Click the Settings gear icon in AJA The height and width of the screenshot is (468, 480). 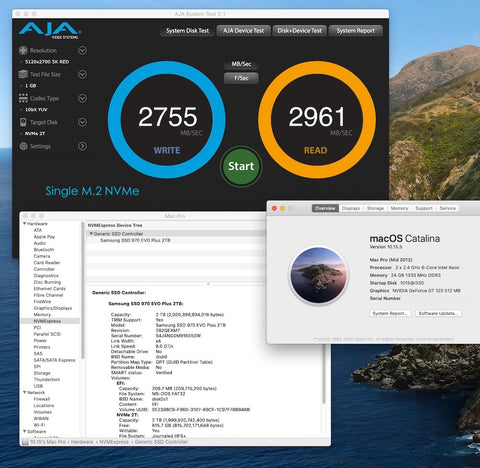coord(23,146)
